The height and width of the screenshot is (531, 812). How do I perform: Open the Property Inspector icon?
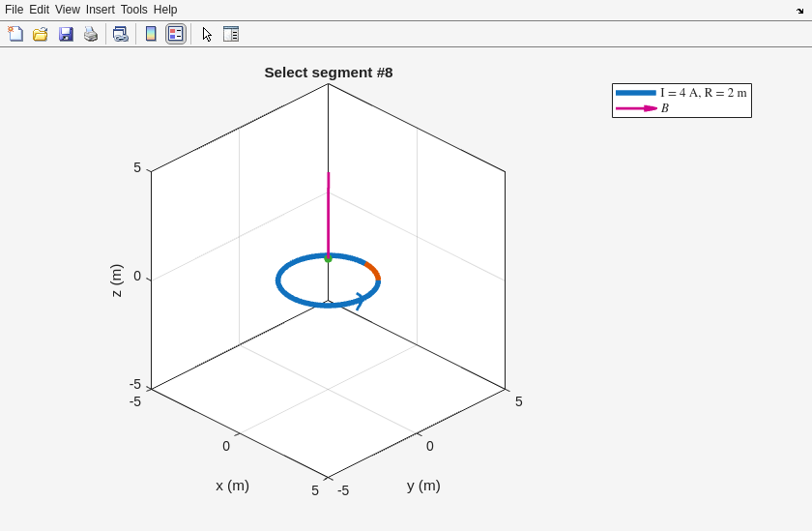pos(231,34)
